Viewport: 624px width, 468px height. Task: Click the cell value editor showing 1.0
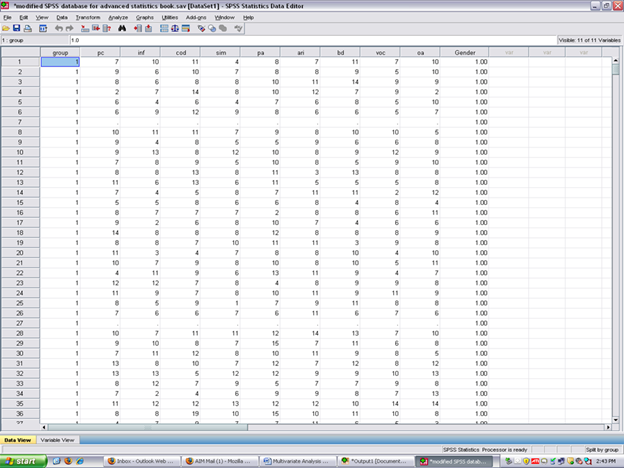coord(300,40)
